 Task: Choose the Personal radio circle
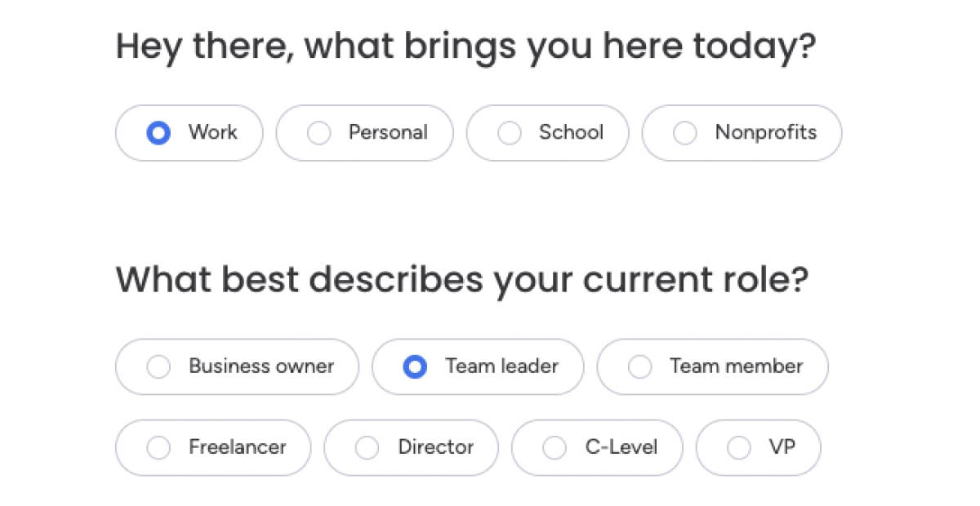(318, 133)
